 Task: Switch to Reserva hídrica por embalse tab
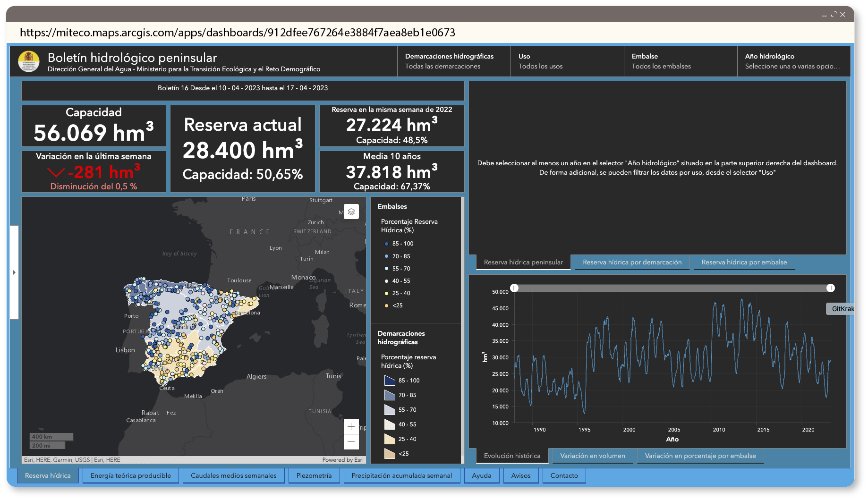click(744, 262)
